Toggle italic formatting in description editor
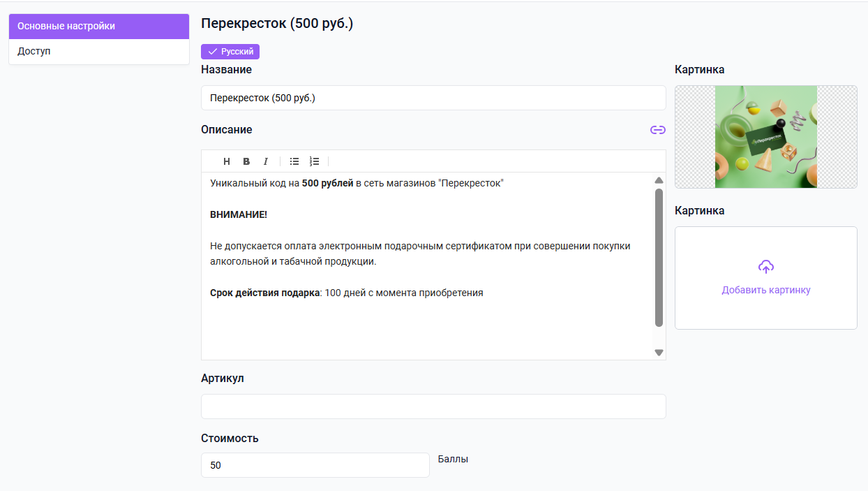Image resolution: width=868 pixels, height=491 pixels. click(x=266, y=161)
